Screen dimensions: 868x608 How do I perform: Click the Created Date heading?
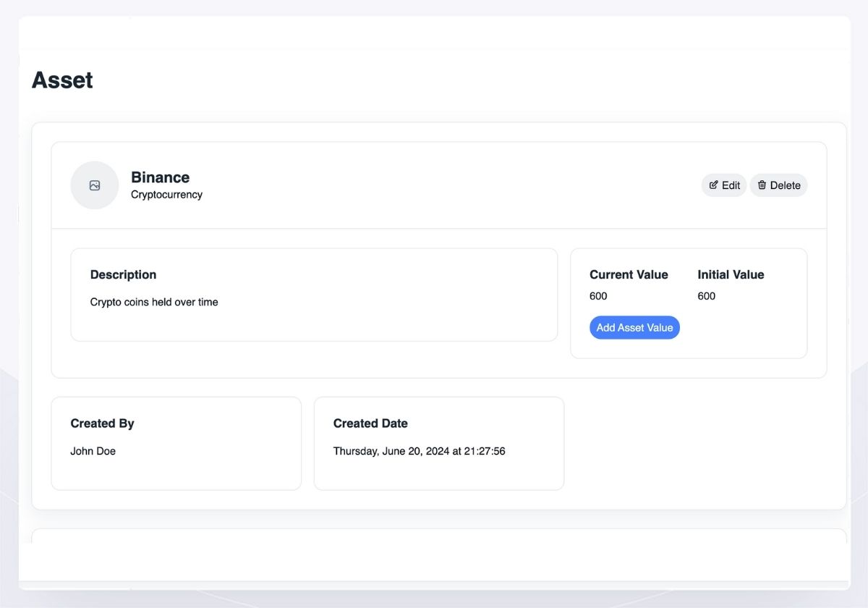click(x=370, y=423)
